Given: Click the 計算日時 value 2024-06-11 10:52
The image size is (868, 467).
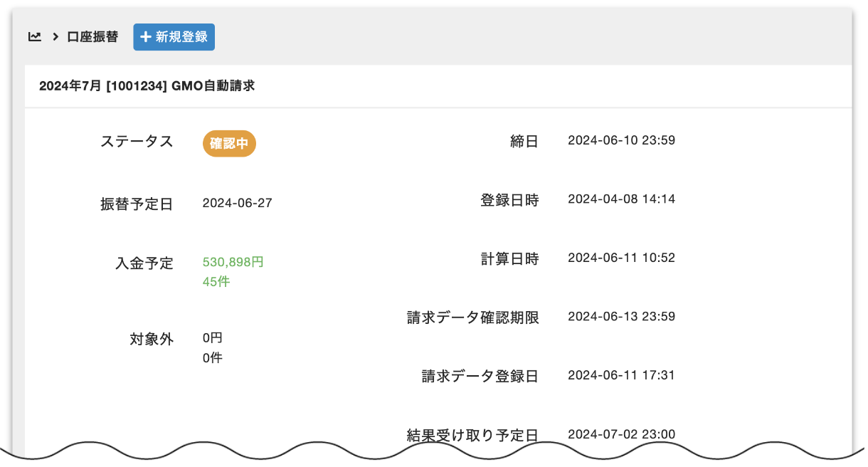Looking at the screenshot, I should [621, 258].
